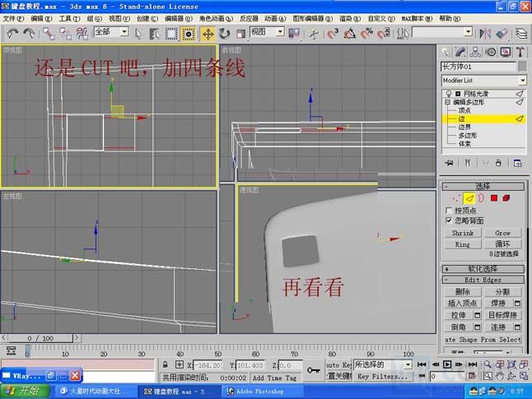This screenshot has width=532, height=399.
Task: Collapse the Edit Edges rollout
Action: tap(483, 280)
